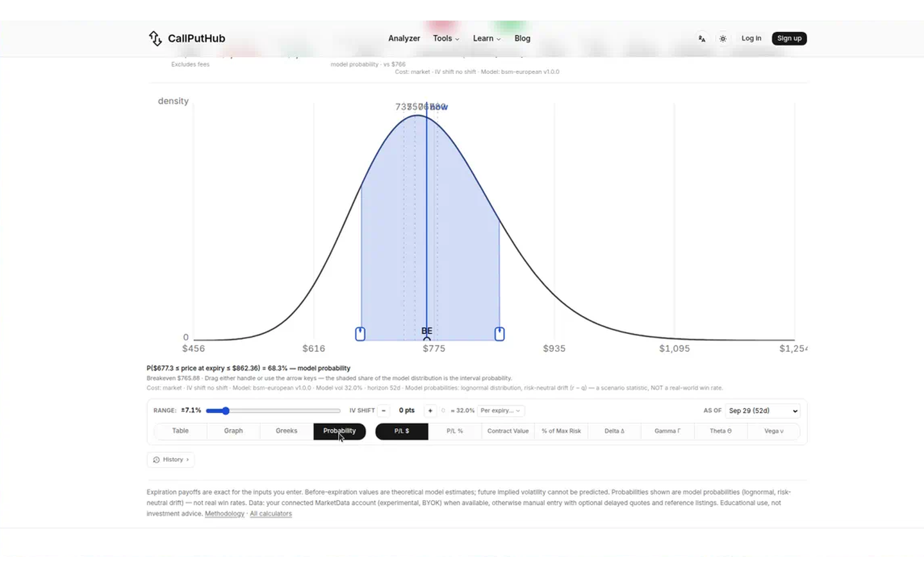Select the Vega metric
Screen dimensions: 924x578
[x=774, y=431]
